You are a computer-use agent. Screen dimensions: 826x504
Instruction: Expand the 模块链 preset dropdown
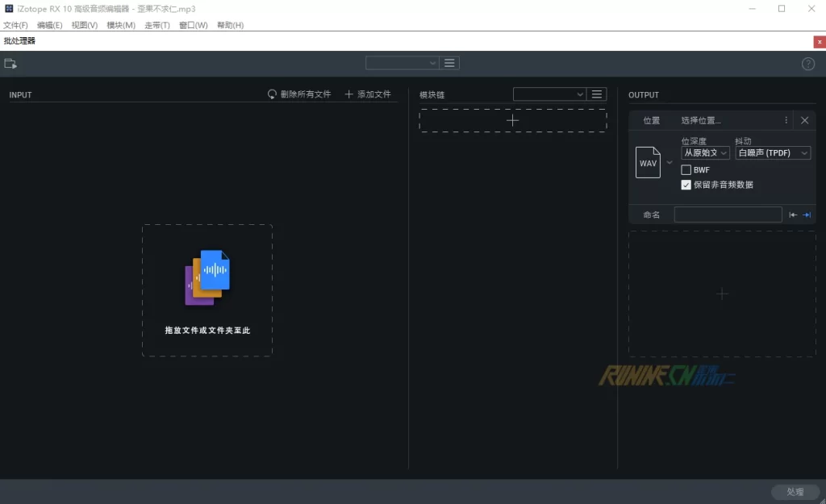(x=549, y=94)
